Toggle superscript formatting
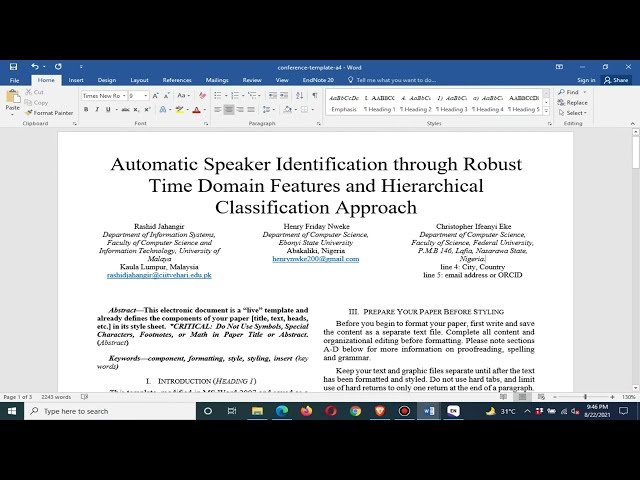 pyautogui.click(x=147, y=109)
